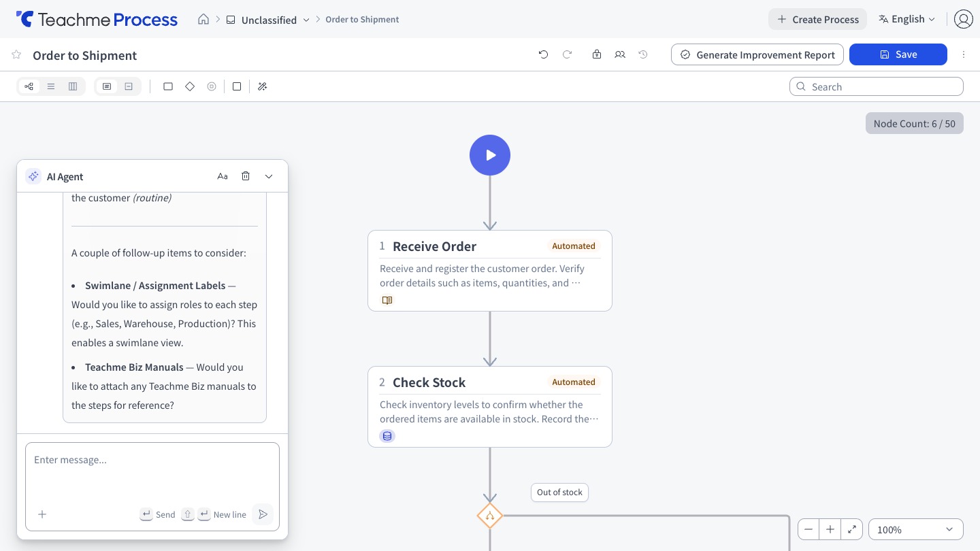980x551 pixels.
Task: Favorite the process with the star icon
Action: pos(16,55)
